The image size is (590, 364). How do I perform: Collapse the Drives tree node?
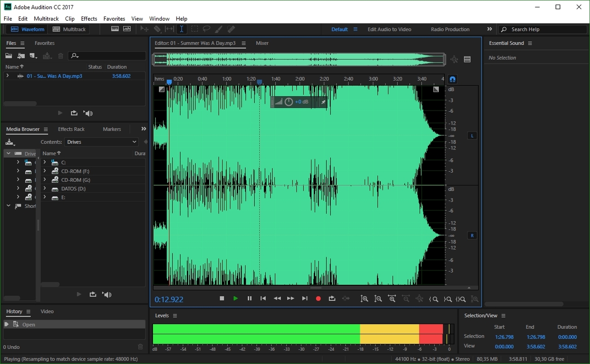coord(8,153)
